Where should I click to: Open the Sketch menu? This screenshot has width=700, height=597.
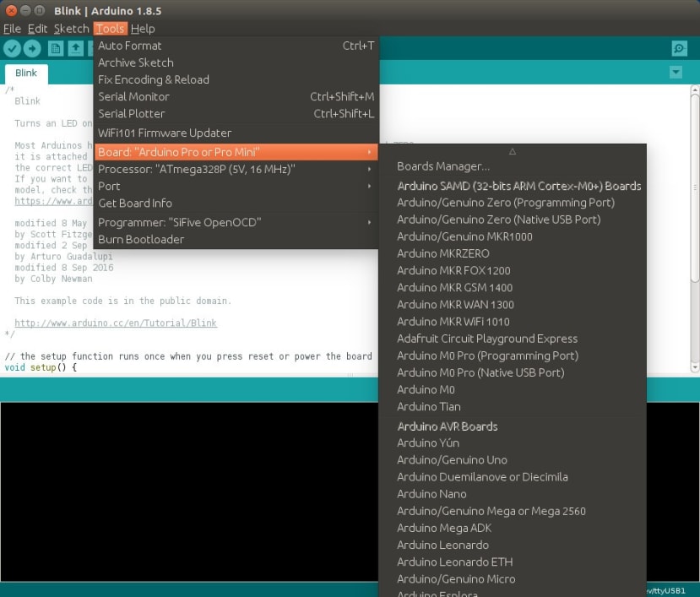[x=72, y=29]
